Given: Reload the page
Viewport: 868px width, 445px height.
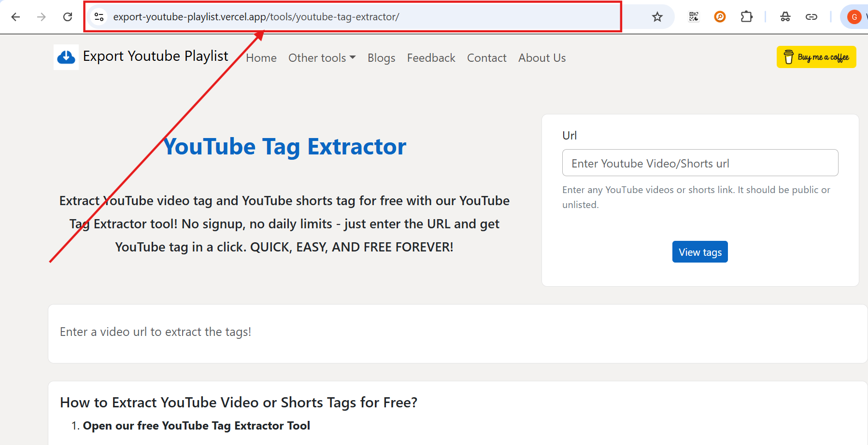Looking at the screenshot, I should (x=68, y=16).
